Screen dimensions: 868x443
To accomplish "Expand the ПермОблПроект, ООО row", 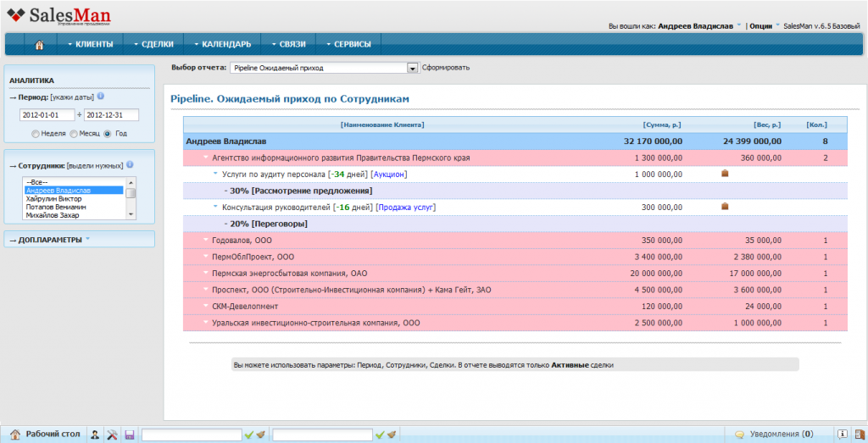I will coord(207,257).
